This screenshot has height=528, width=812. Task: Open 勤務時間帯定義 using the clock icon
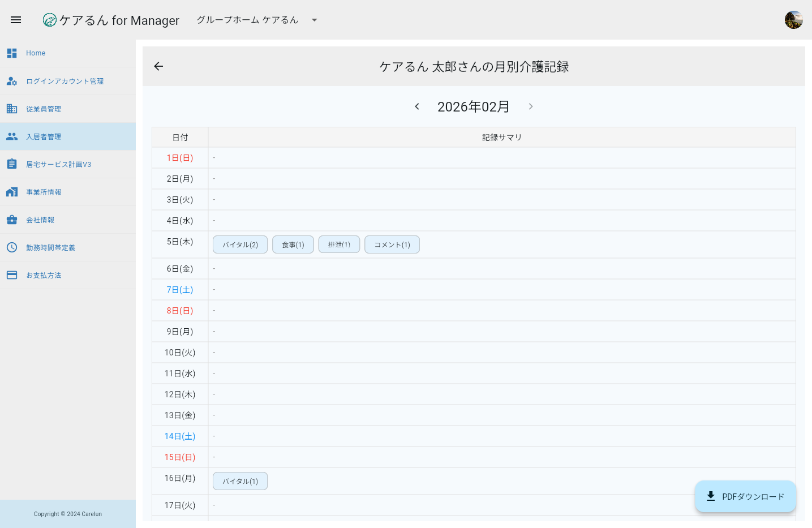12,247
